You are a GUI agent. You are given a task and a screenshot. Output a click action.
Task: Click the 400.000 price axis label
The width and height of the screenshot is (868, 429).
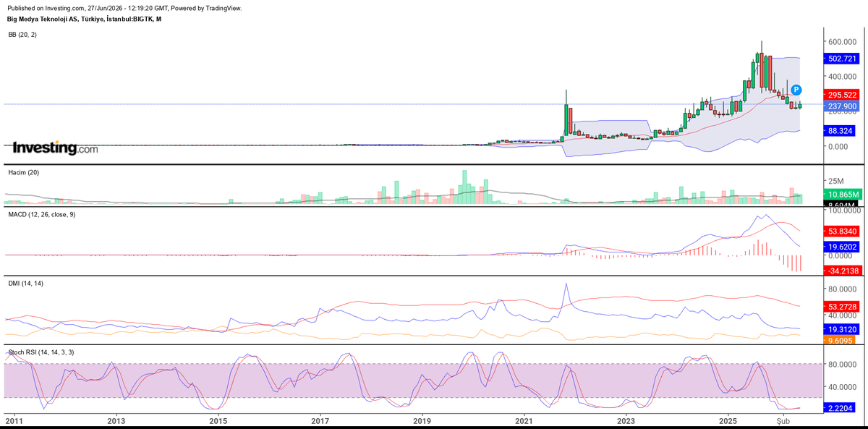point(843,76)
